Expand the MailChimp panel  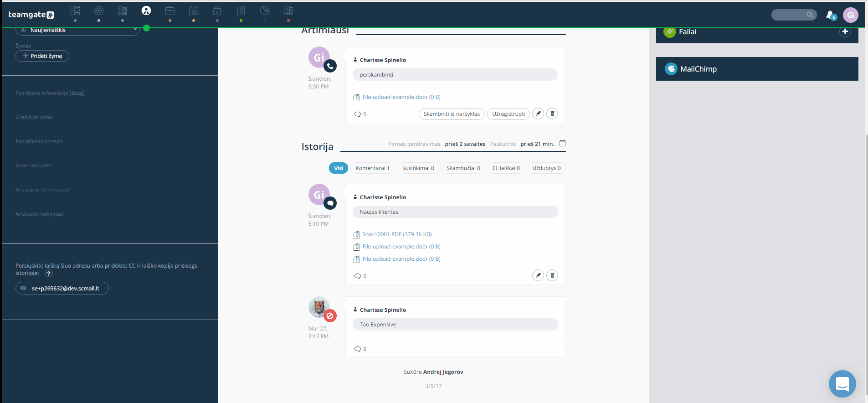(757, 69)
